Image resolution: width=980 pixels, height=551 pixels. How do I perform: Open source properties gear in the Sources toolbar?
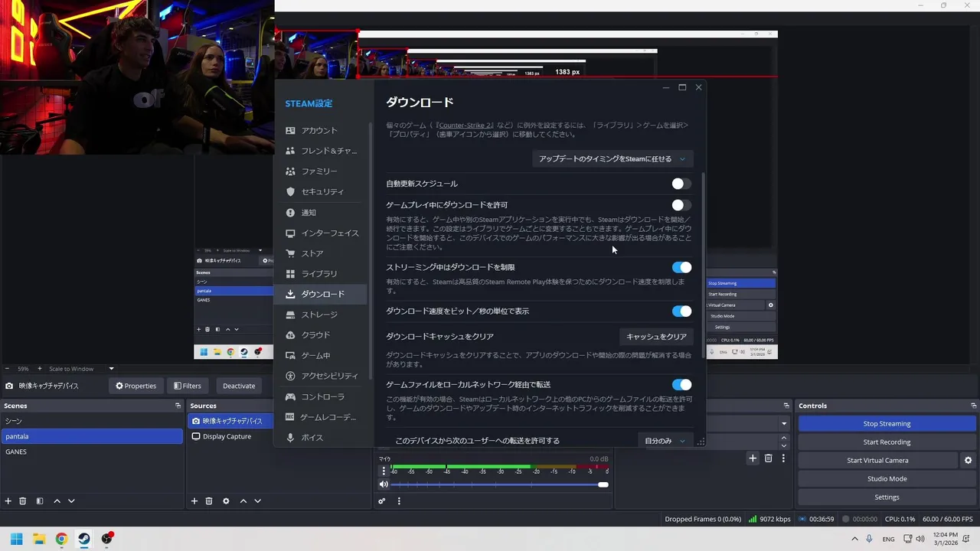[x=226, y=501]
